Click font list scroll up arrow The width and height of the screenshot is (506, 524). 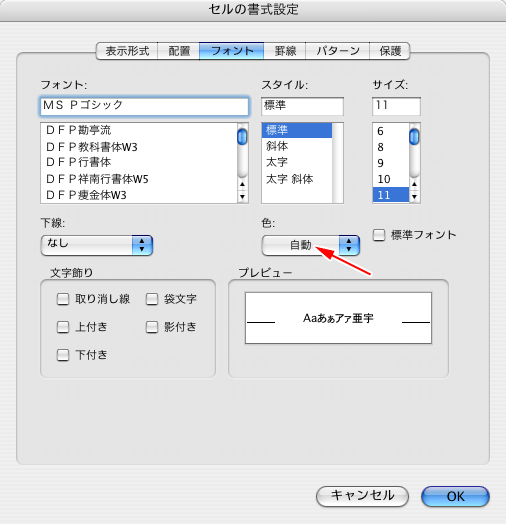click(x=242, y=184)
